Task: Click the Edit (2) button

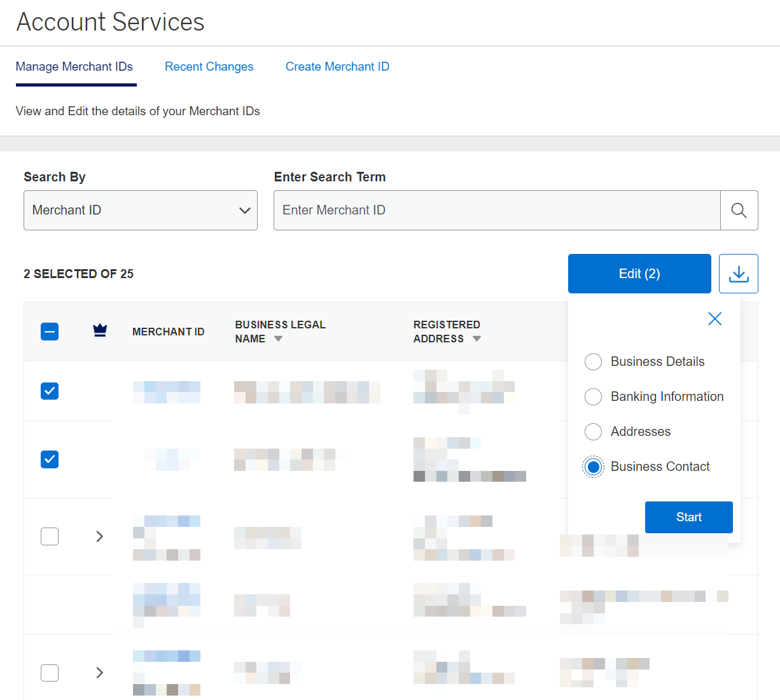Action: (639, 273)
